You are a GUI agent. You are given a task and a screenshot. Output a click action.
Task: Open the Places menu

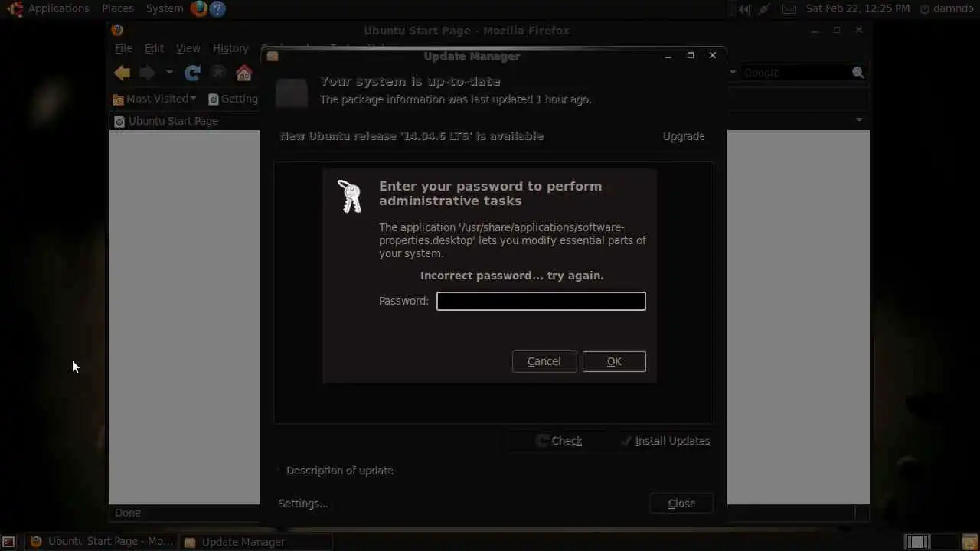tap(117, 8)
